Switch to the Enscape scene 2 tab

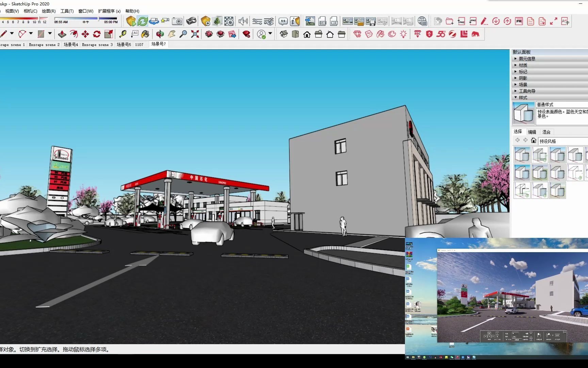44,44
